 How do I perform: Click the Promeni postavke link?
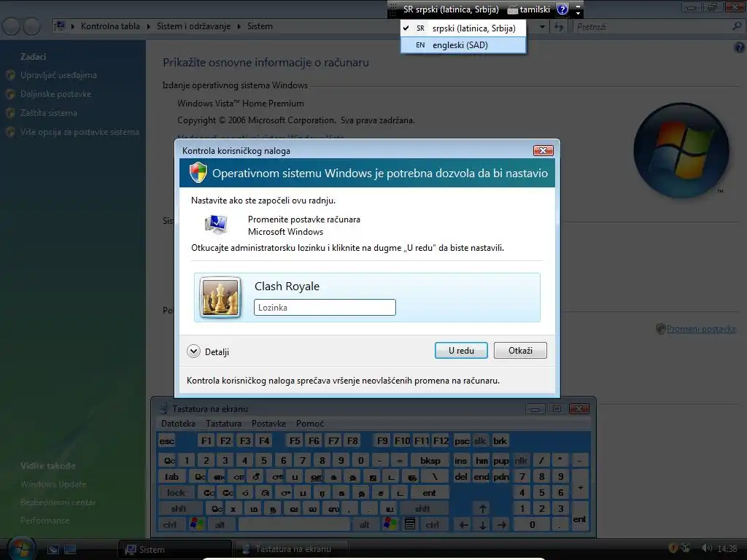[x=701, y=329]
